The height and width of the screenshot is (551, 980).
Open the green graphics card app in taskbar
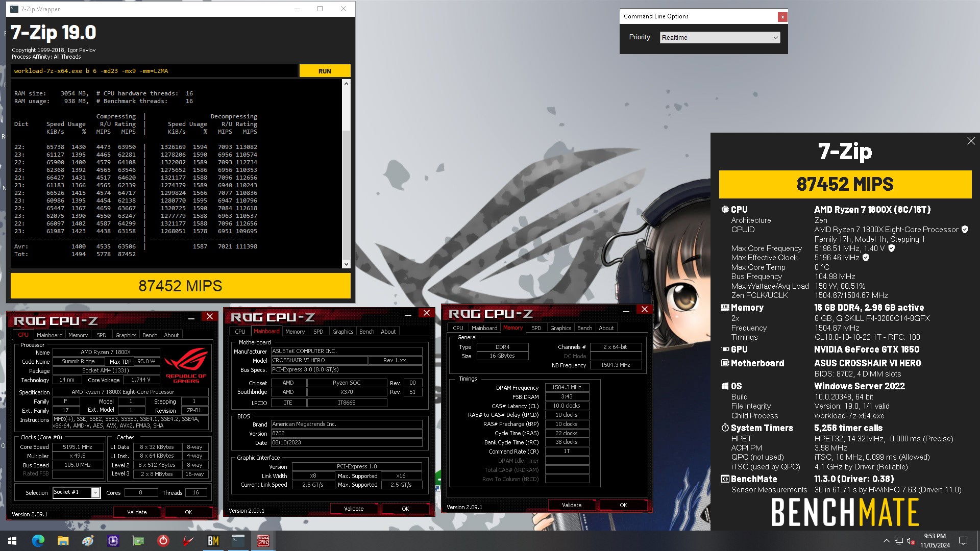pyautogui.click(x=138, y=541)
